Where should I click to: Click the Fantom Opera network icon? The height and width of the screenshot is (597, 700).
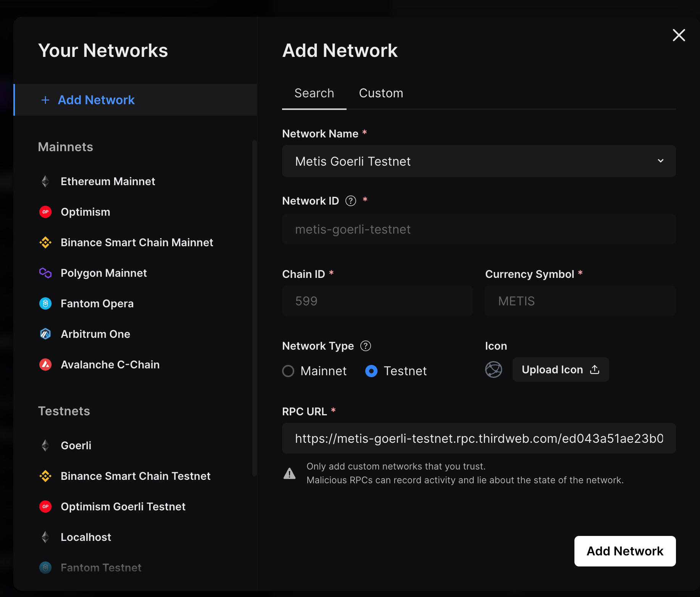click(45, 303)
